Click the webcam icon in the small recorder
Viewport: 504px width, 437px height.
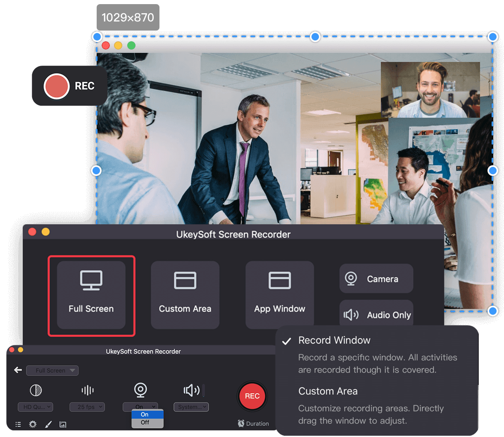coord(140,390)
